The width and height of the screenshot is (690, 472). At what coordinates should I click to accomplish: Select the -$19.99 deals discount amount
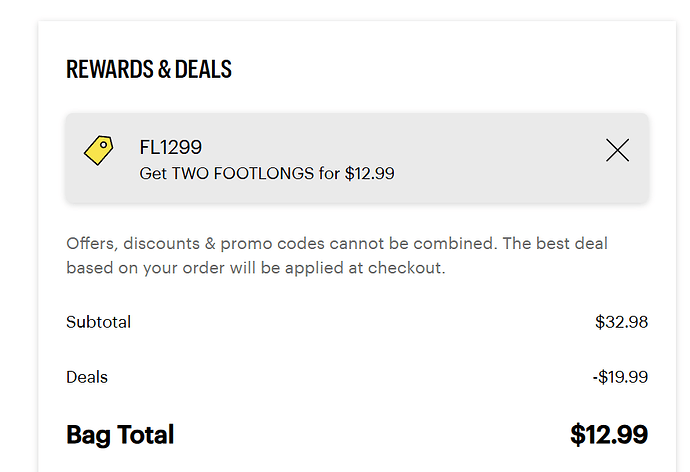coord(619,377)
